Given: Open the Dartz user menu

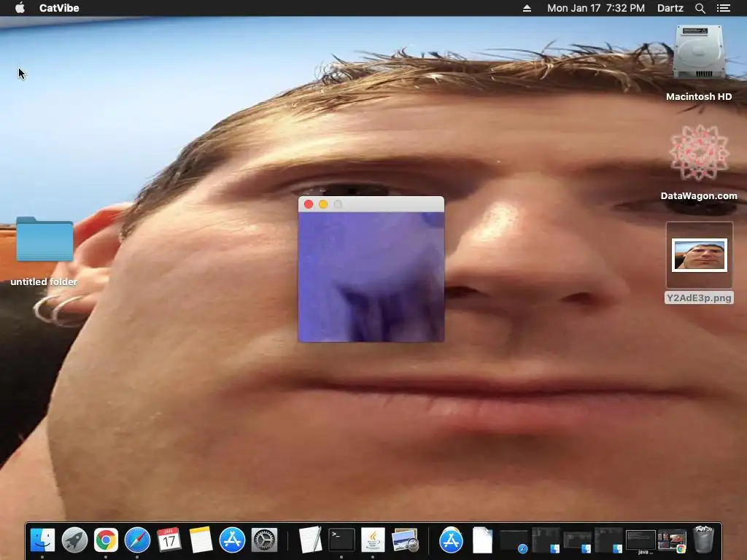Looking at the screenshot, I should [670, 8].
